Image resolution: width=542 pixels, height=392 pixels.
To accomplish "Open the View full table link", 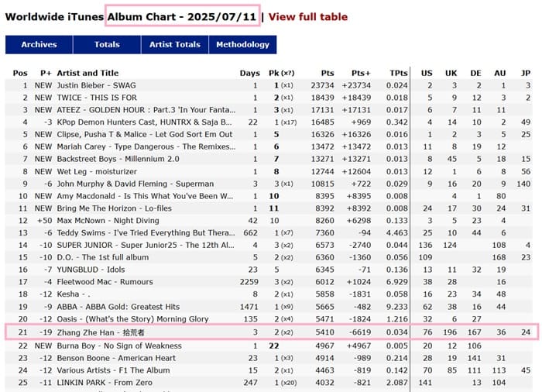I will [307, 16].
